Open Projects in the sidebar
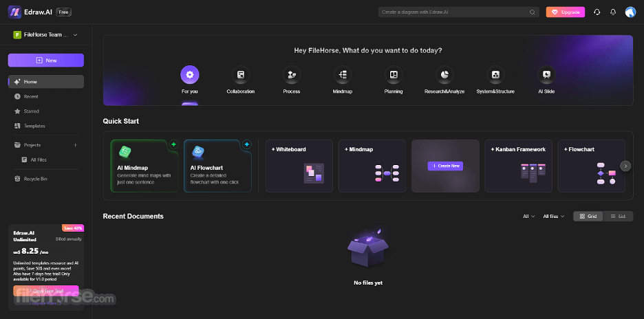Viewport: 644px width, 319px height. coord(46,145)
